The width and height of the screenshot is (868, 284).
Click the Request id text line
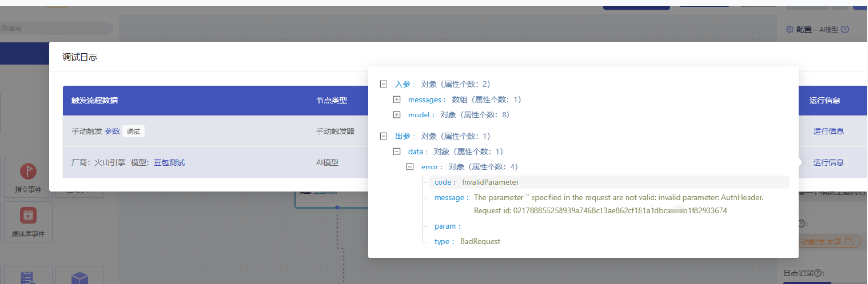pyautogui.click(x=600, y=211)
